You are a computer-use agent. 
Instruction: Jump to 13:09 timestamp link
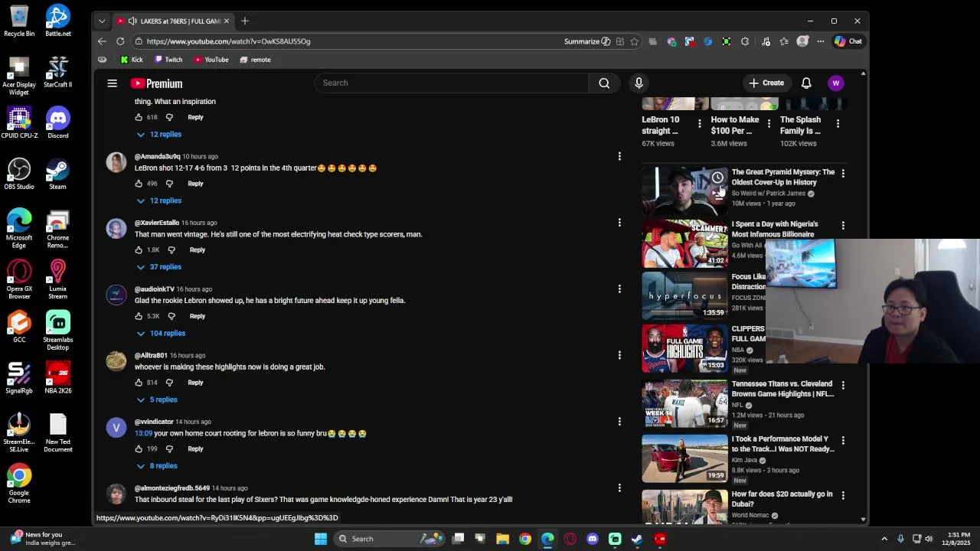(143, 433)
